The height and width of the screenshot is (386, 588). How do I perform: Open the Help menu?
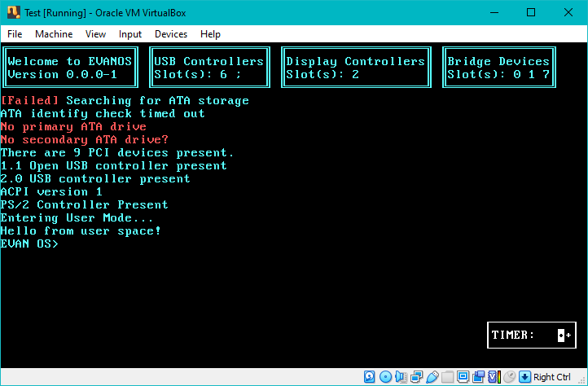pos(210,34)
